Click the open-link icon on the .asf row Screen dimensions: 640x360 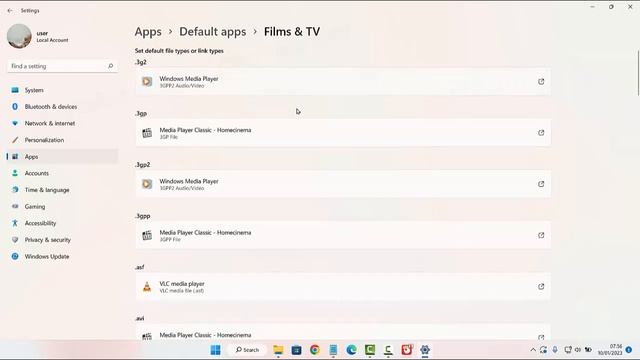coord(541,287)
